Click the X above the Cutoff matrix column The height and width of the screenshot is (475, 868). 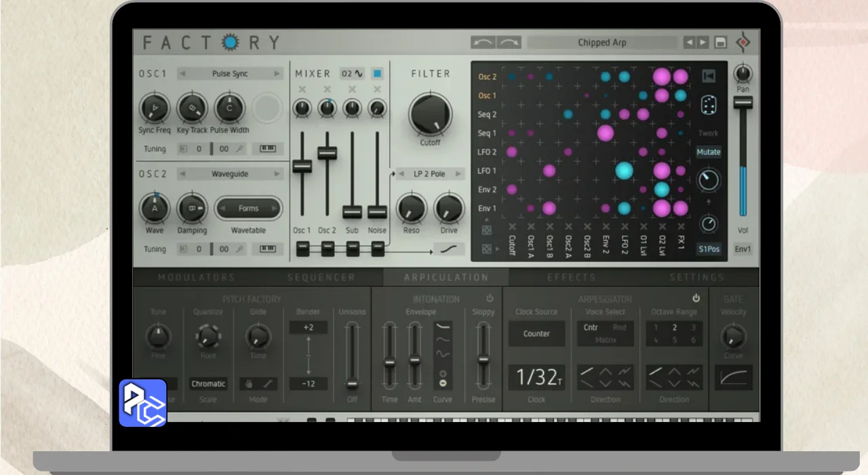click(x=512, y=227)
